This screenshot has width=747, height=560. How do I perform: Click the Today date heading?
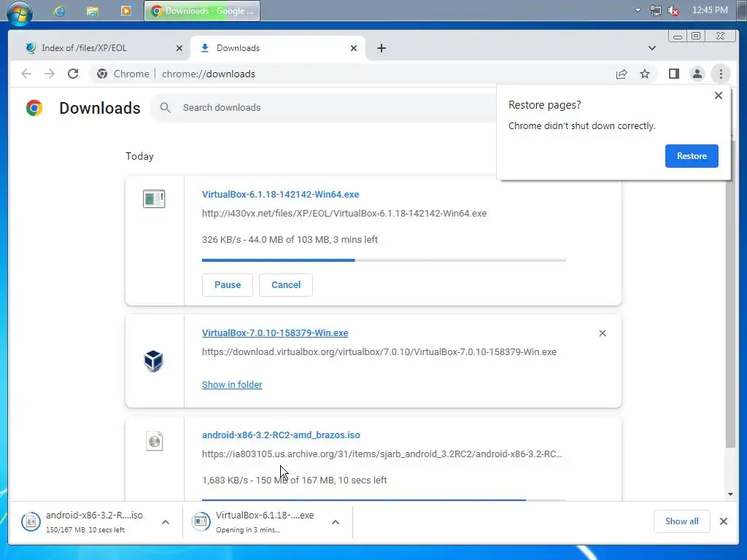[139, 156]
